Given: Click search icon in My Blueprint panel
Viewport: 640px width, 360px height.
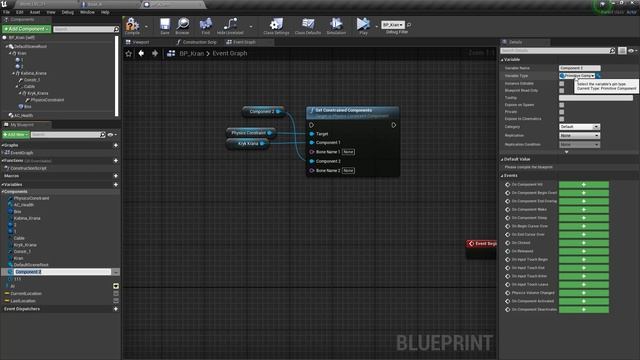Looking at the screenshot, I should coord(102,135).
